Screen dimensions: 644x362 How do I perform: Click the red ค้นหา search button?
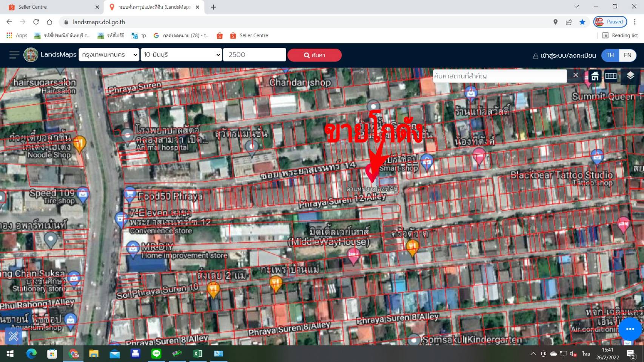click(314, 55)
